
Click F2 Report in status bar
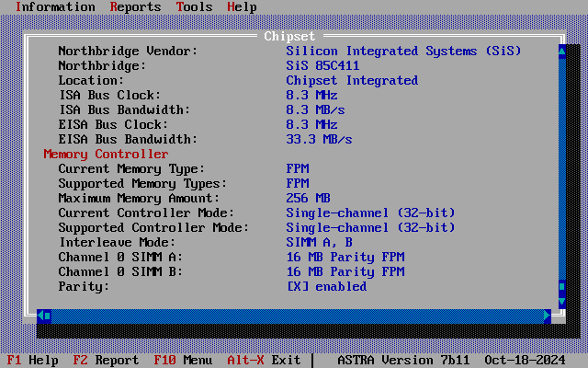(x=106, y=360)
